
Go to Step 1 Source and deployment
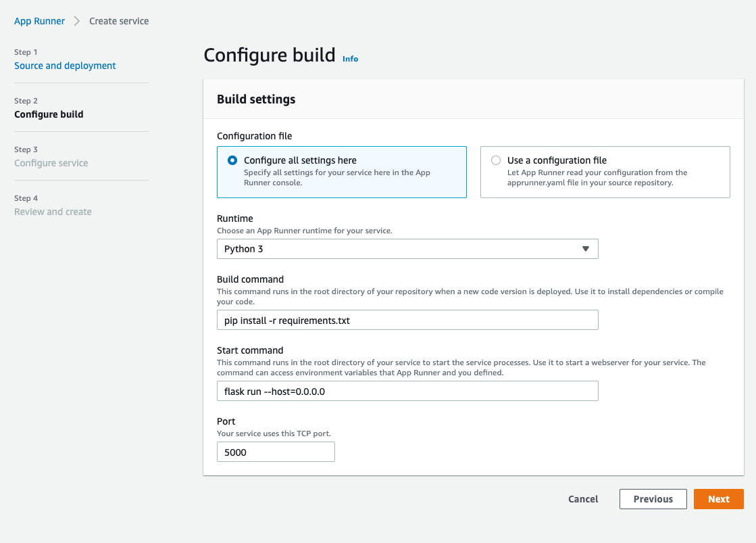pos(65,66)
